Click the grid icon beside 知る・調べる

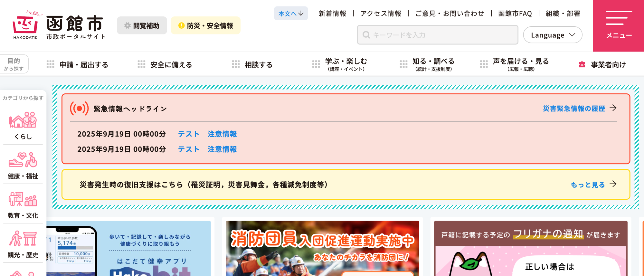[403, 64]
